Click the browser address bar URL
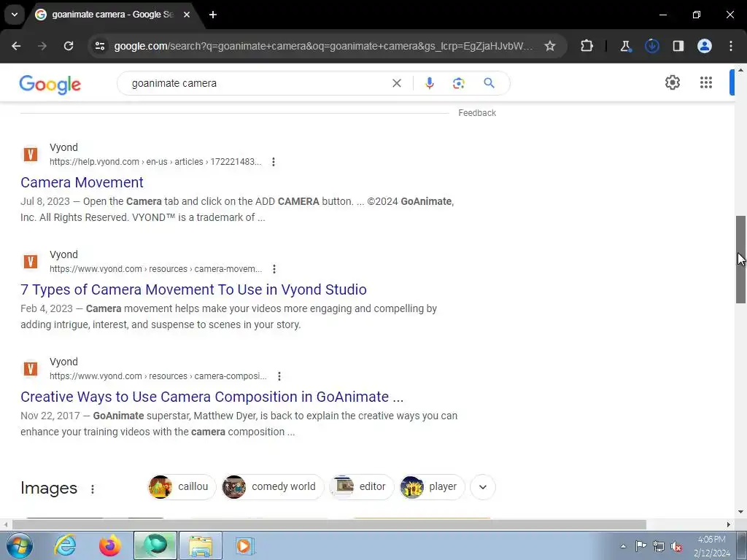 pyautogui.click(x=323, y=46)
